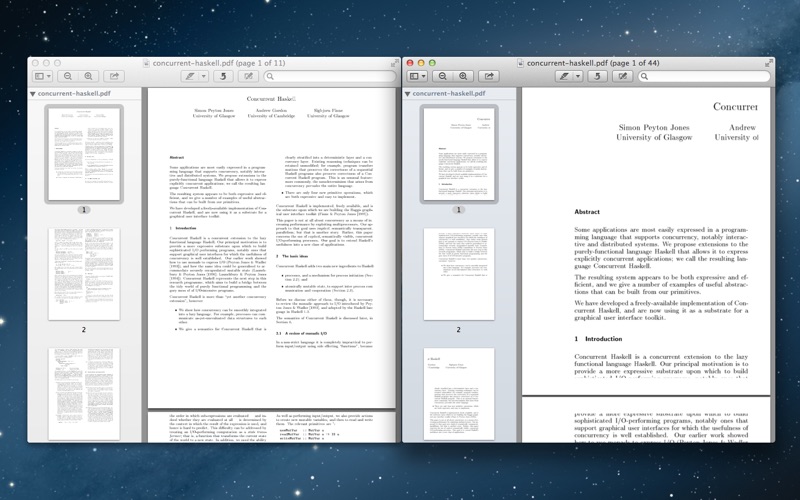800x500 pixels.
Task: Zoom in in the right Preview window
Action: [463, 76]
